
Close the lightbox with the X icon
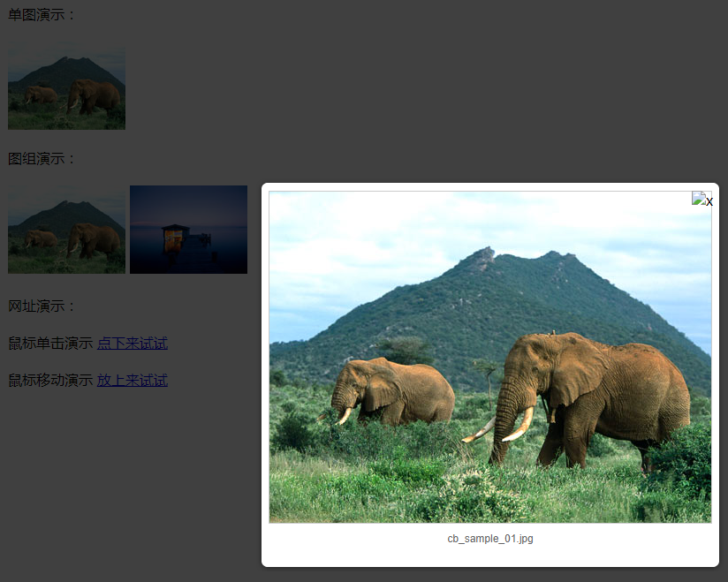(x=702, y=200)
